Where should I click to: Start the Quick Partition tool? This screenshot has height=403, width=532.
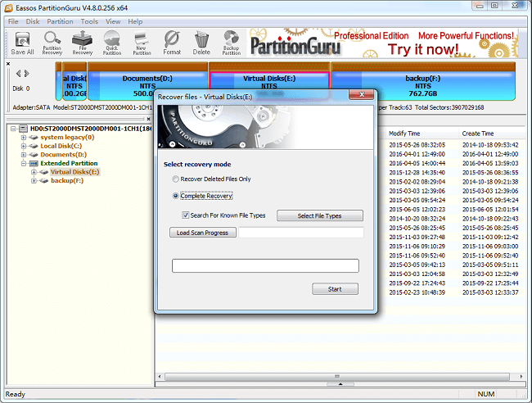pyautogui.click(x=112, y=43)
